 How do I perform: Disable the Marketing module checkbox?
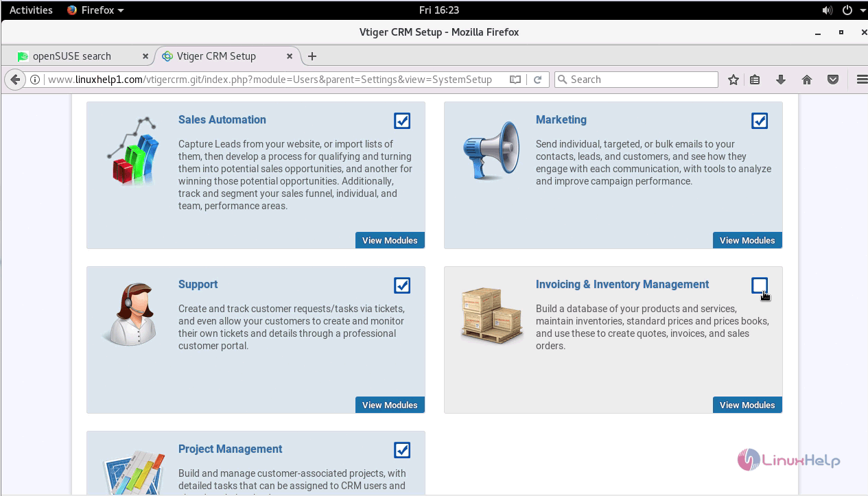[x=760, y=120]
